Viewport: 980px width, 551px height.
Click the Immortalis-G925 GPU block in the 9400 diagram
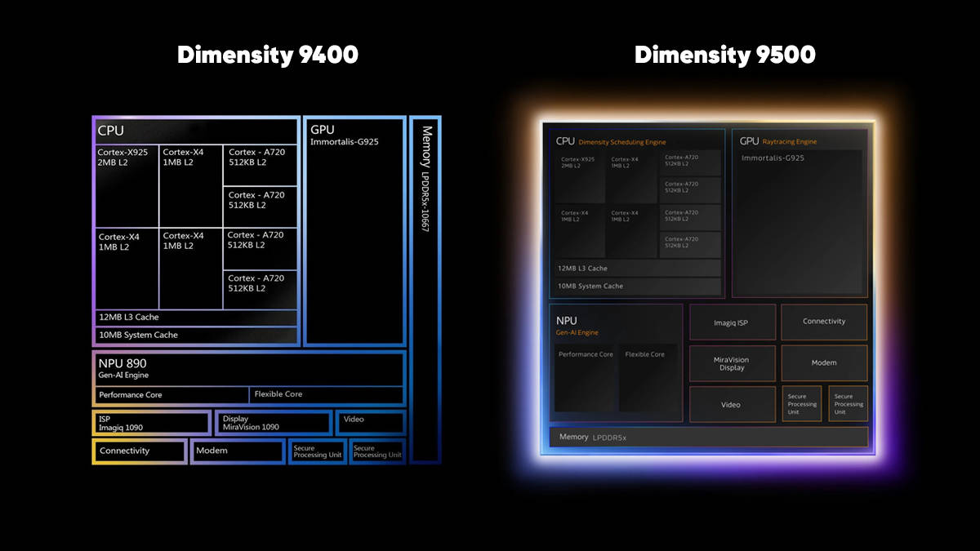(355, 231)
